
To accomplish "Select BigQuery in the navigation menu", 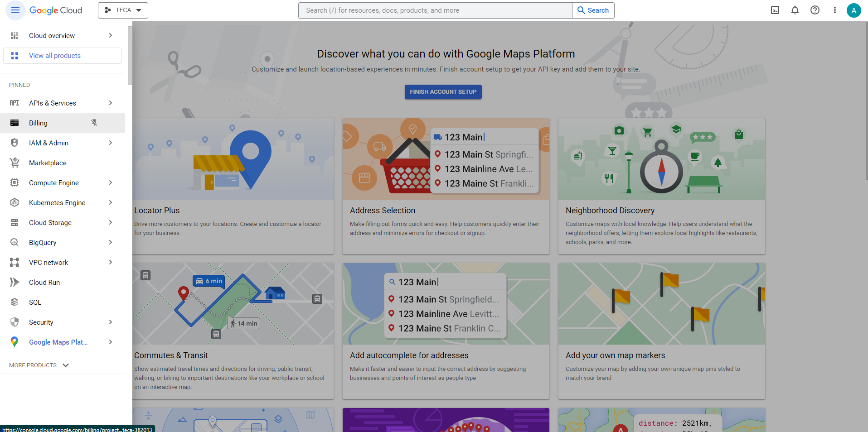I will tap(43, 242).
